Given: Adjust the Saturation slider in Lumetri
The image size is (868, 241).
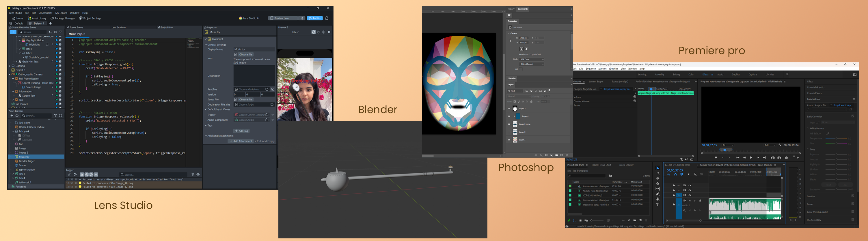Looking at the screenshot, I should 836,190.
